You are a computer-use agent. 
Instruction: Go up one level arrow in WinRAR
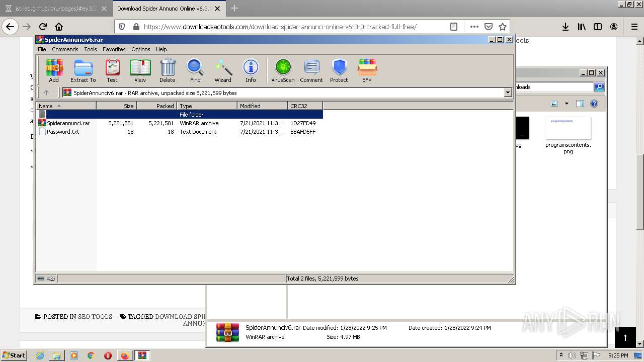point(46,93)
